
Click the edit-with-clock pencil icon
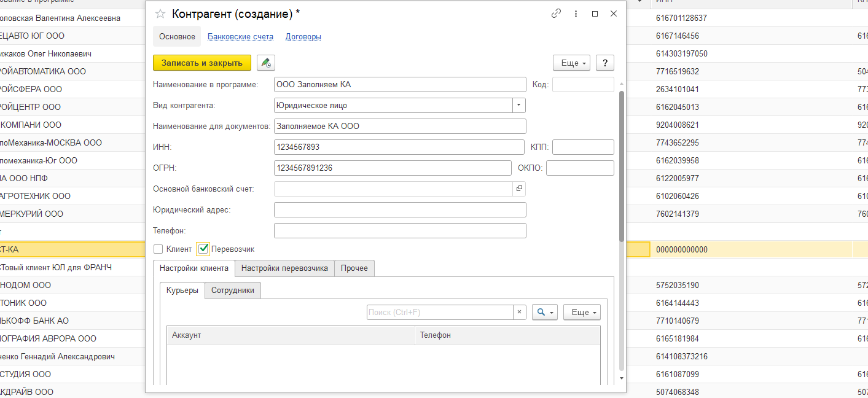point(266,63)
